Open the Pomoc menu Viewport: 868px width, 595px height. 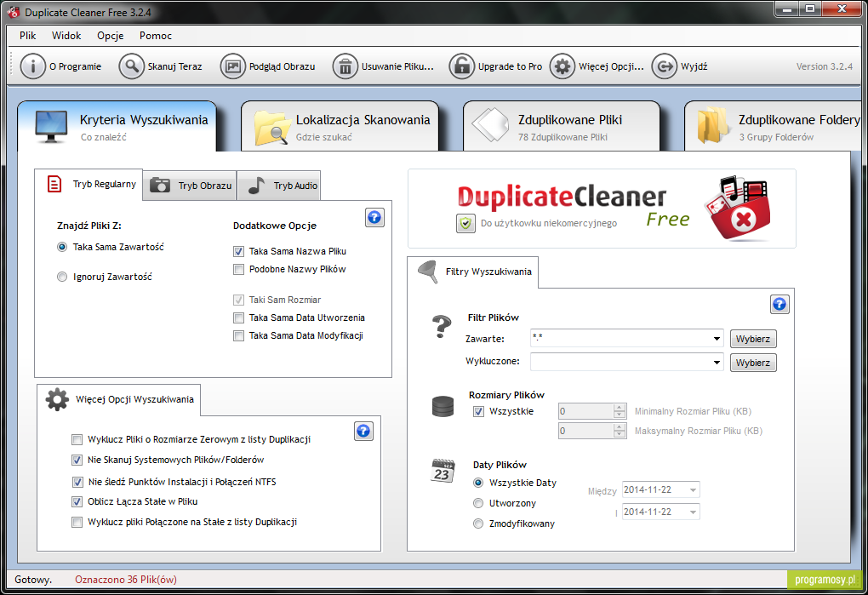tap(156, 36)
